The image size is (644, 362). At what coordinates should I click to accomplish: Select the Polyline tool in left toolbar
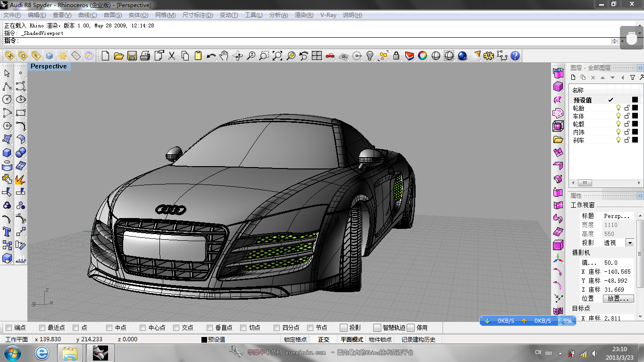pyautogui.click(x=7, y=86)
